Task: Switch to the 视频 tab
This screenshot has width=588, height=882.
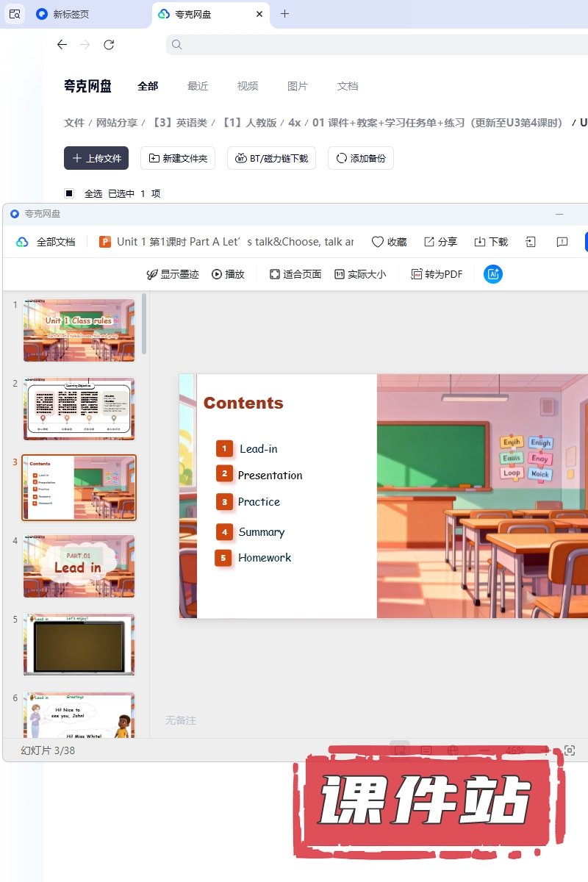Action: pos(248,86)
